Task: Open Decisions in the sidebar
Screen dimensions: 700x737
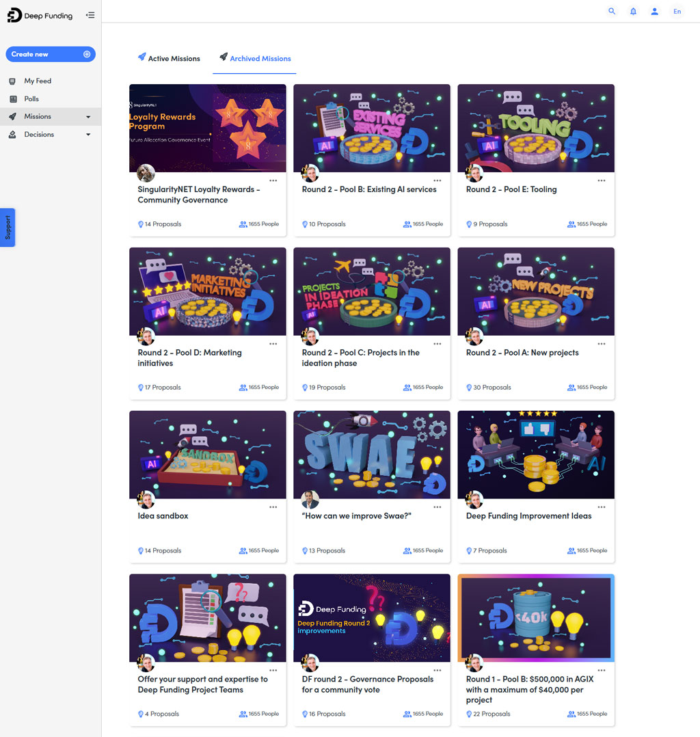Action: coord(39,135)
